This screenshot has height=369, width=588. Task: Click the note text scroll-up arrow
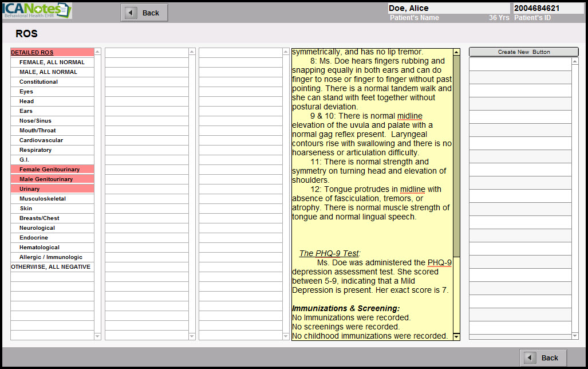pos(456,52)
